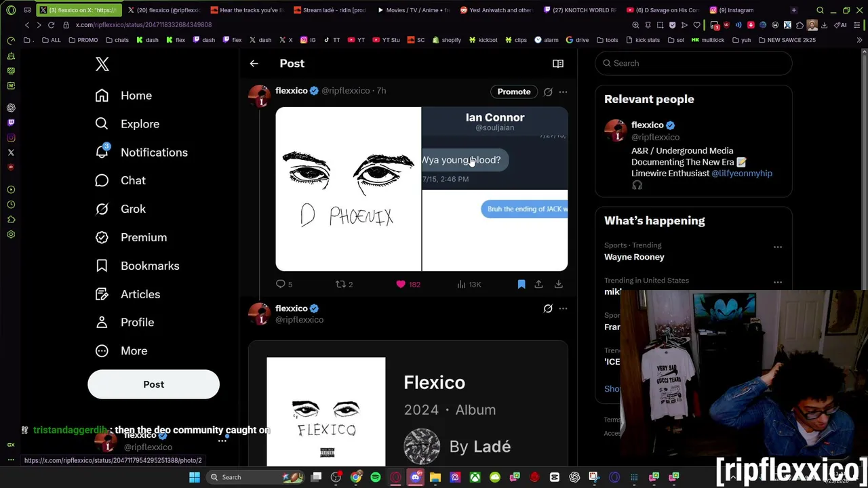Viewport: 868px width, 488px height.
Task: Open reader view icon in Post header
Action: (x=558, y=64)
